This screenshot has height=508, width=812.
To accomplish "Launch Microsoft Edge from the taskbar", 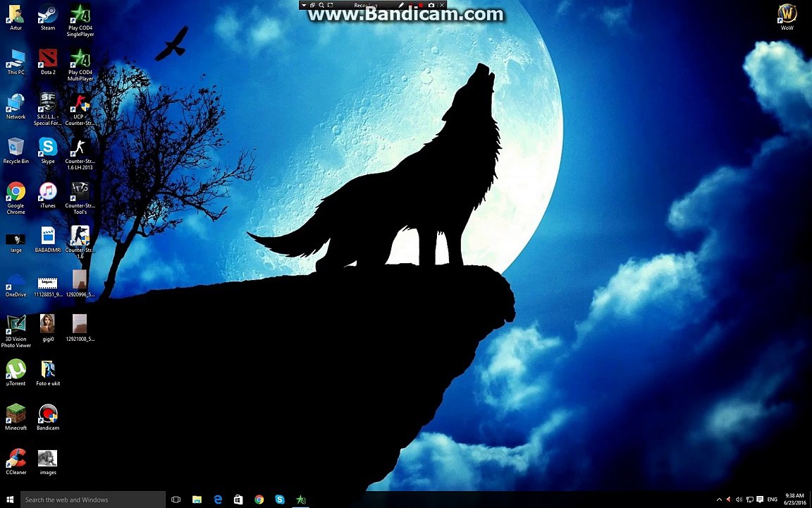I will pyautogui.click(x=218, y=500).
